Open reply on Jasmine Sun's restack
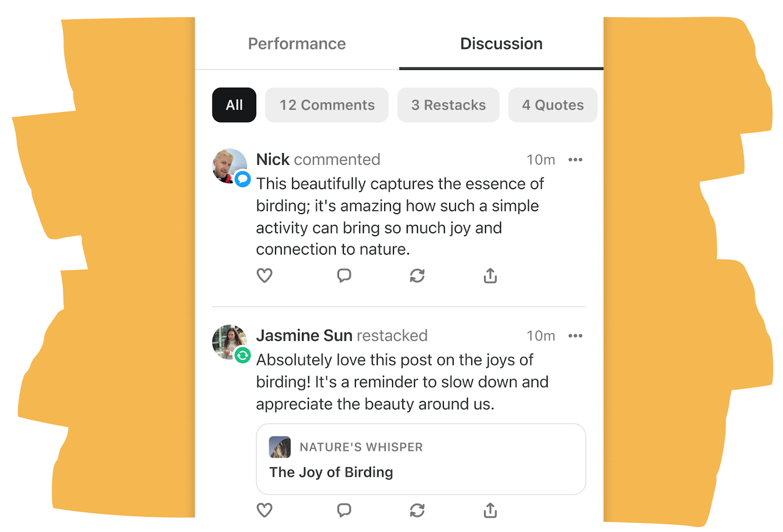 coord(344,510)
